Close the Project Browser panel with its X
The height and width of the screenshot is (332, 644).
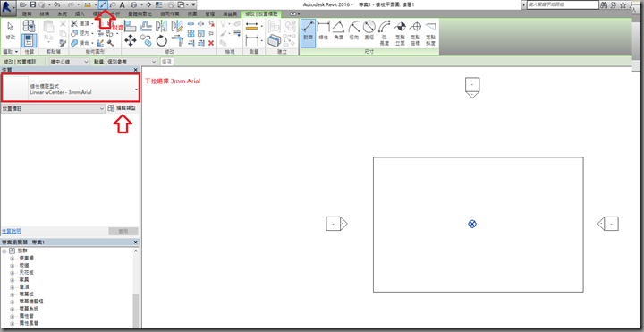point(136,243)
